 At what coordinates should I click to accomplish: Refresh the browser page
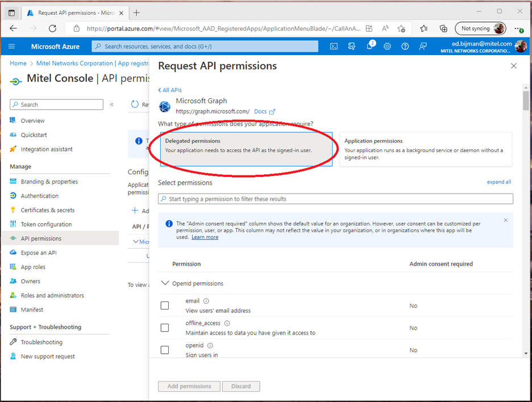(x=52, y=28)
